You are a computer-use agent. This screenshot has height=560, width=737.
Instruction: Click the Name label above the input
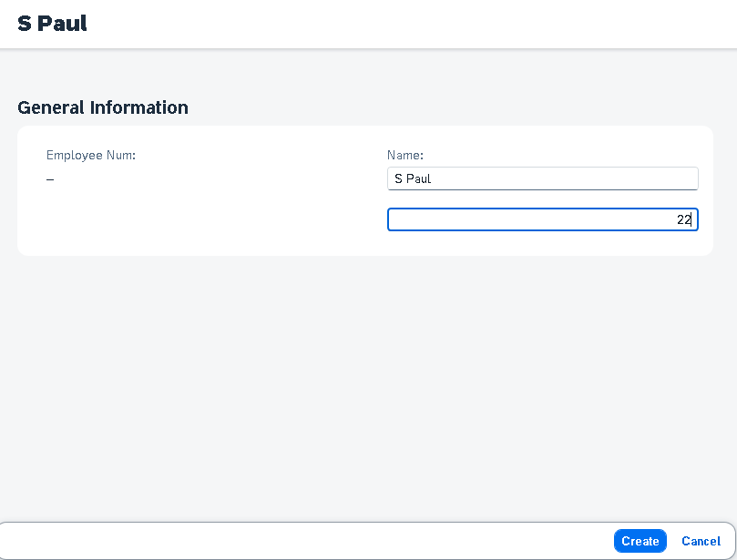tap(405, 155)
